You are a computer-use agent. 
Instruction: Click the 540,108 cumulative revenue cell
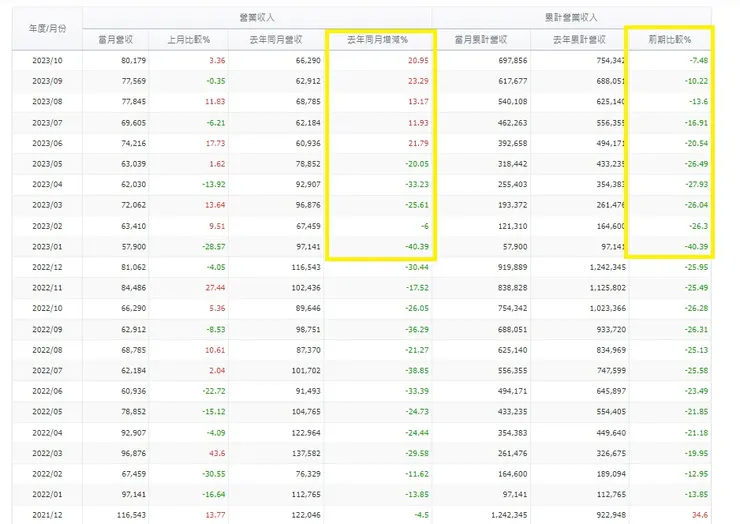pyautogui.click(x=513, y=101)
